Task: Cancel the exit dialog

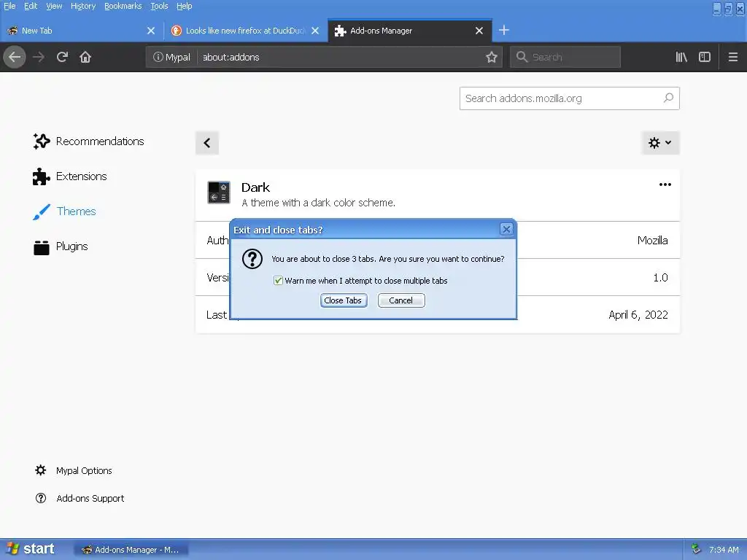Action: (401, 300)
